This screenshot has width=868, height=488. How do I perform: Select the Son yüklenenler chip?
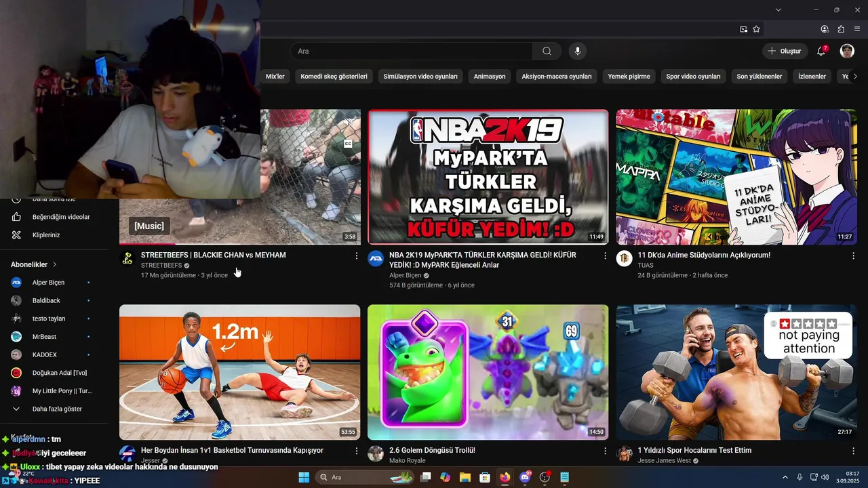coord(759,77)
